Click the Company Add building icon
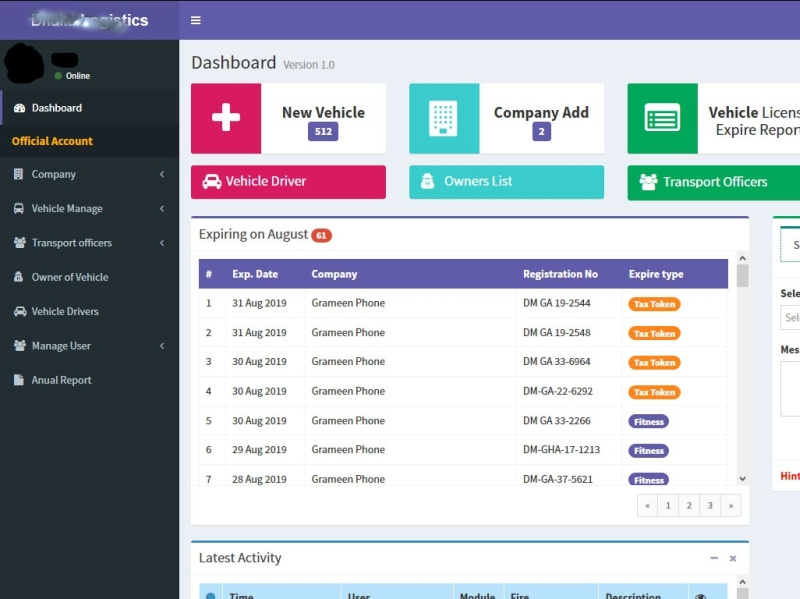The height and width of the screenshot is (599, 800). (x=442, y=117)
